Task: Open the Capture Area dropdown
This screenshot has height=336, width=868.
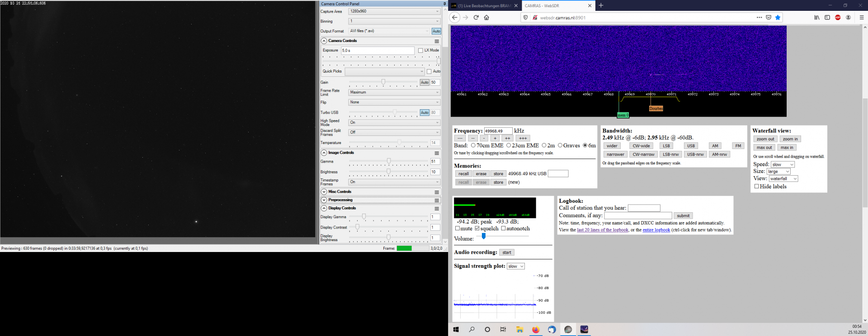Action: point(394,11)
